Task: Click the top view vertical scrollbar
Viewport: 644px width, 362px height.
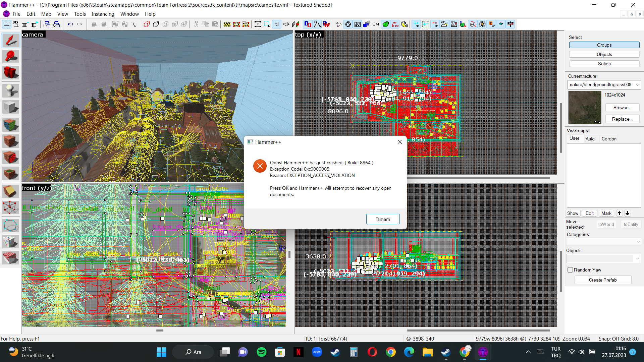Action: click(560, 128)
